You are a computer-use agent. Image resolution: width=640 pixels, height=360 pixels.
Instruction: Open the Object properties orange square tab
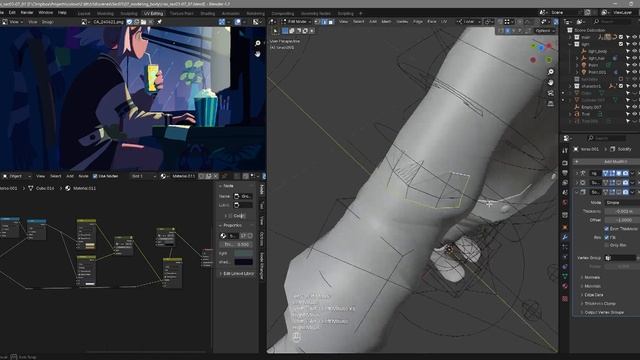(565, 227)
